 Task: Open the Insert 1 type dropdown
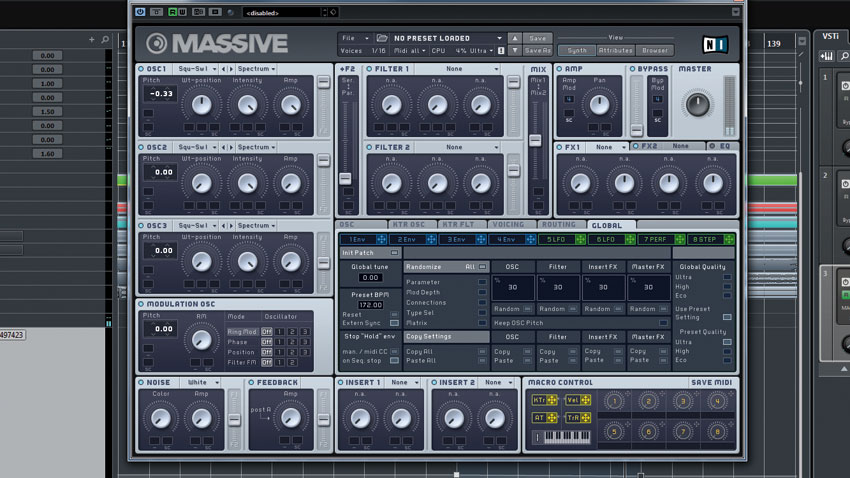coord(404,383)
